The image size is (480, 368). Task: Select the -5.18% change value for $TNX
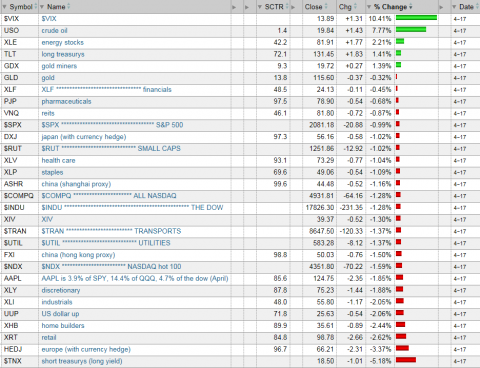tap(380, 361)
